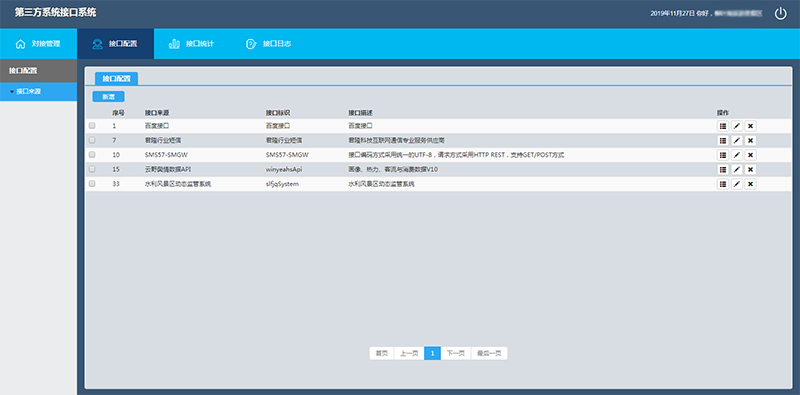This screenshot has width=800, height=395.
Task: Tick checkbox for 百度接口 row
Action: click(92, 125)
